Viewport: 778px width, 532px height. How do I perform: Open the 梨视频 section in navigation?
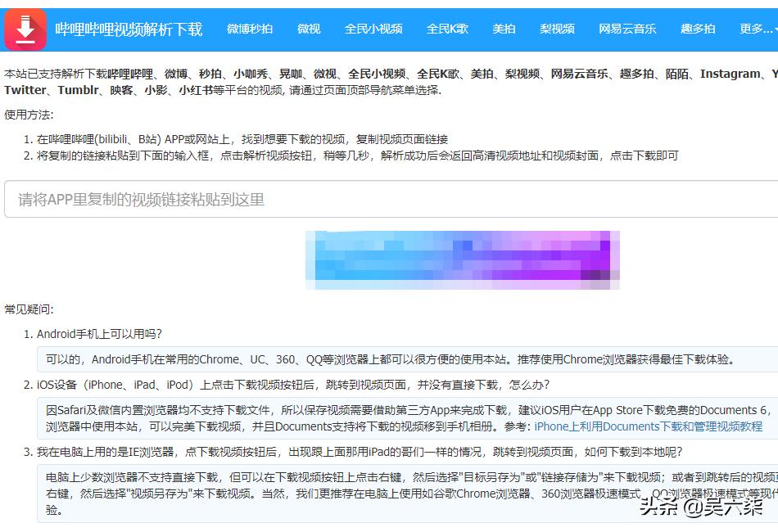click(557, 28)
